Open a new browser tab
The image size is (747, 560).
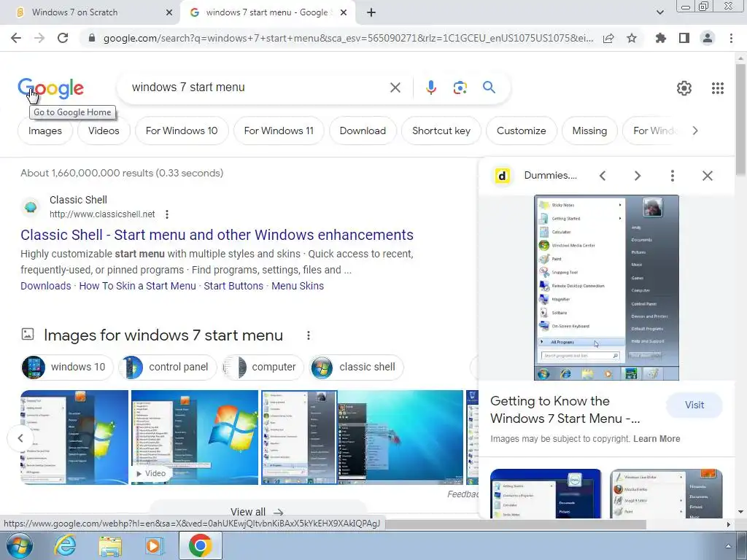pyautogui.click(x=371, y=12)
